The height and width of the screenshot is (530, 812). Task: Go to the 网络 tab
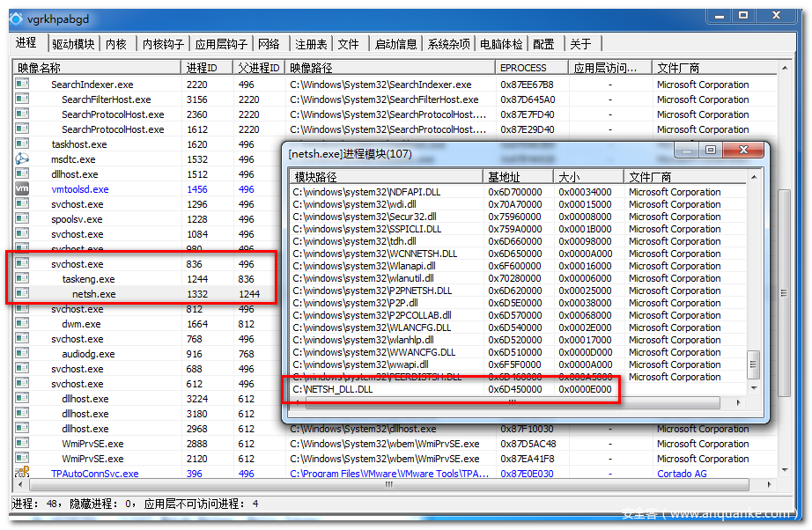(x=269, y=44)
